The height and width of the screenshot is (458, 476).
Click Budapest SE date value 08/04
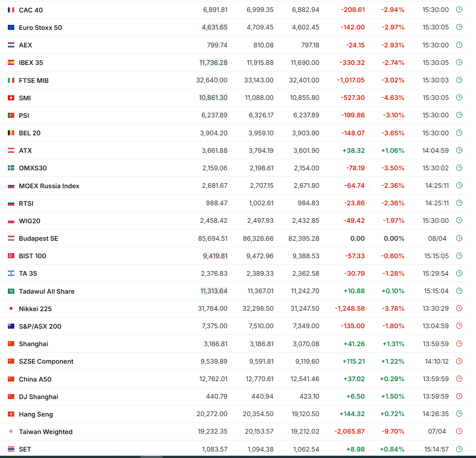click(x=437, y=238)
